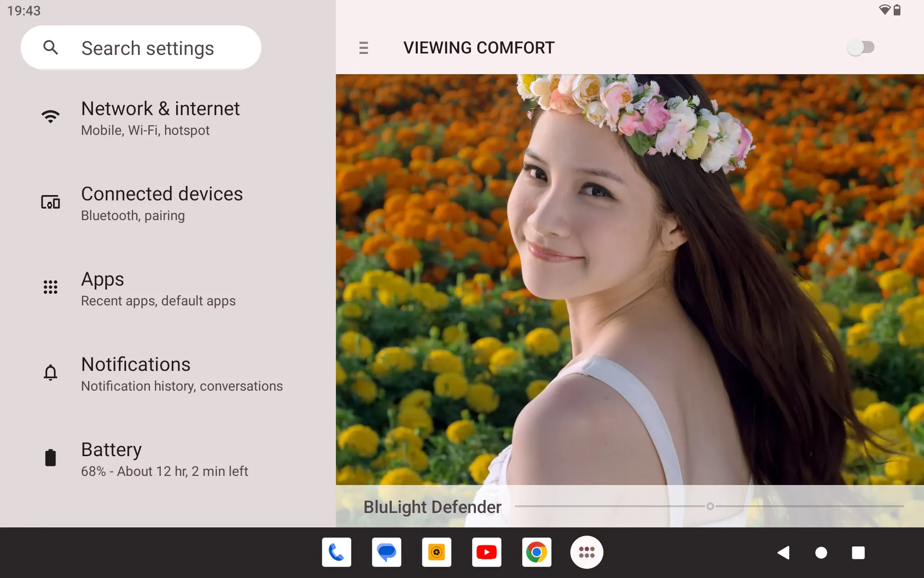Adjust the BluLight Defender slider
The width and height of the screenshot is (924, 578).
pos(709,506)
